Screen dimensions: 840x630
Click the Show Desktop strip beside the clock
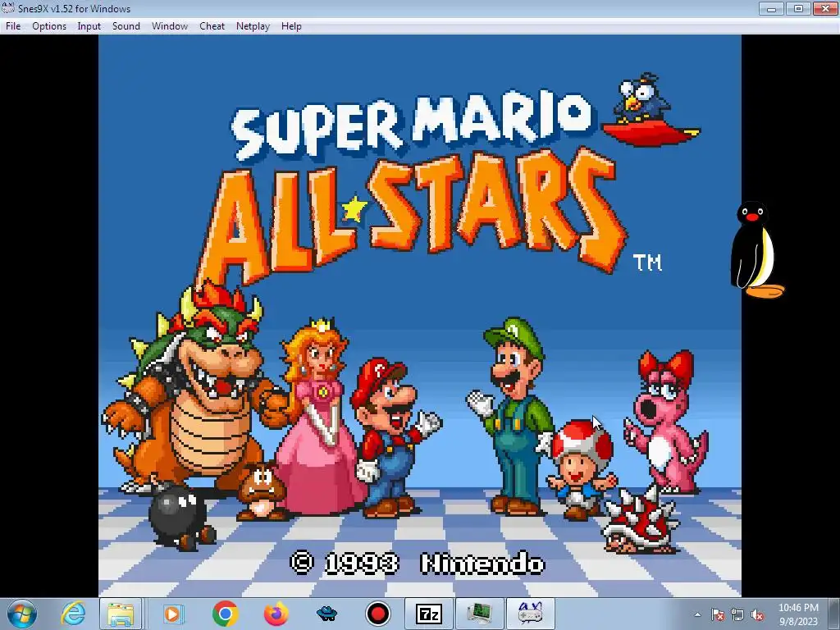click(836, 614)
